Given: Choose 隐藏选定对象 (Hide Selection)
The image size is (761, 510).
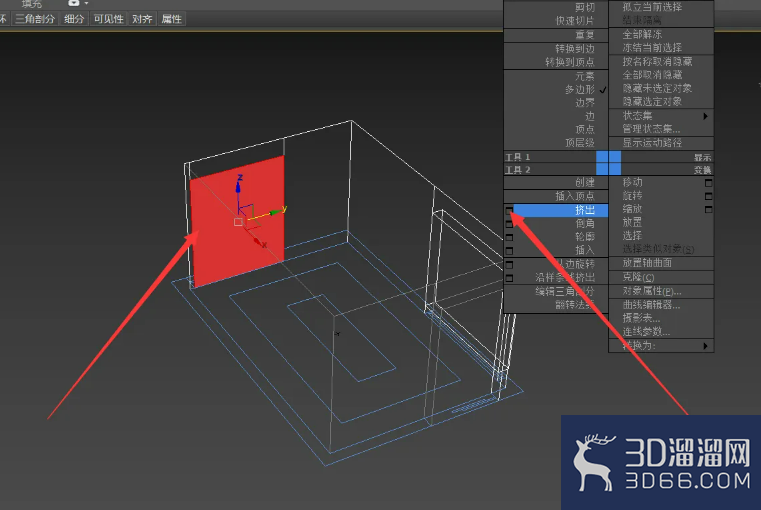Looking at the screenshot, I should (652, 101).
